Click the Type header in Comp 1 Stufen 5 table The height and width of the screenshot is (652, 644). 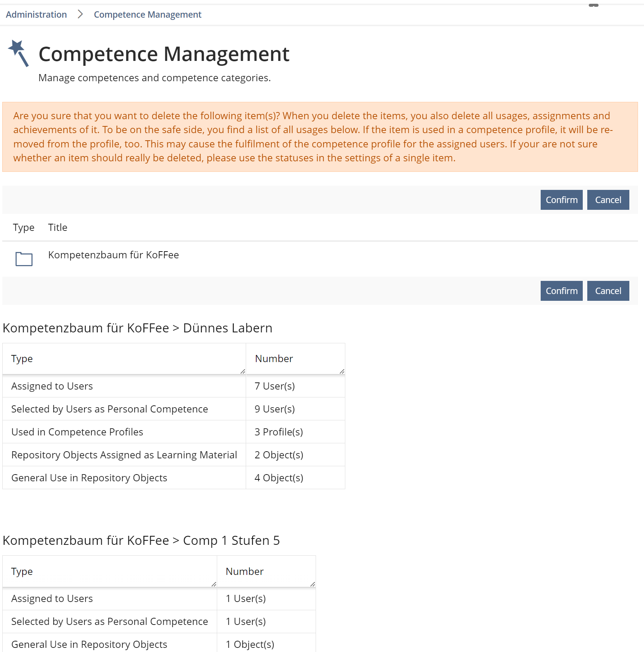[x=22, y=572]
